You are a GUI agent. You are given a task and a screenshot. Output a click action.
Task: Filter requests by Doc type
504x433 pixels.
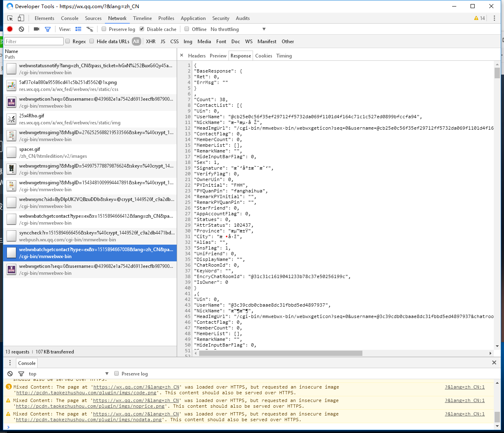(x=235, y=42)
